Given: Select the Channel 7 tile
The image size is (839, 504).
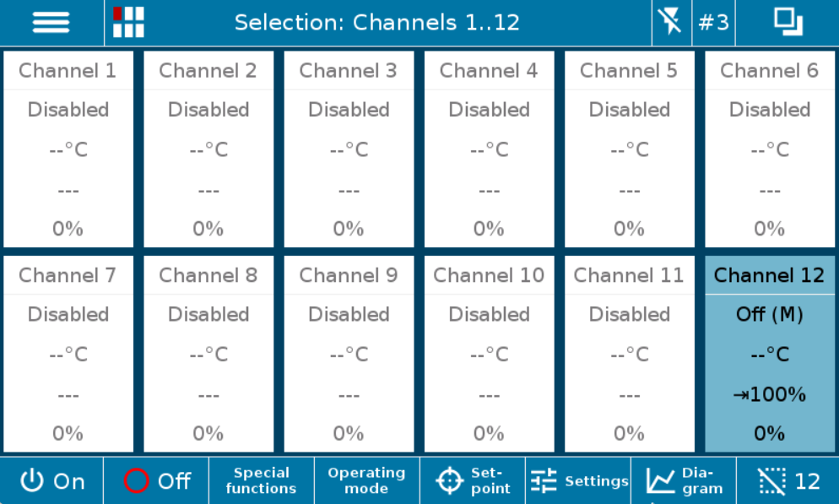Looking at the screenshot, I should click(68, 354).
